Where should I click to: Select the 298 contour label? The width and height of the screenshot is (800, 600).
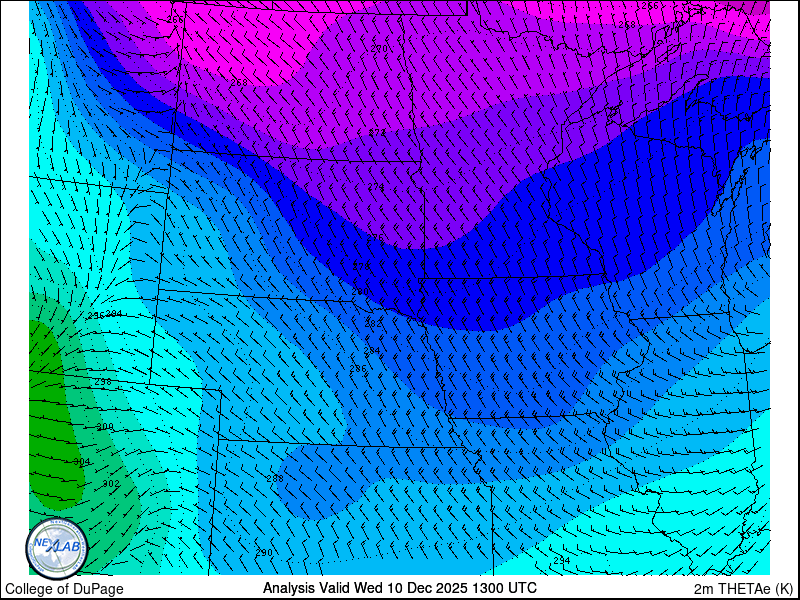pyautogui.click(x=103, y=382)
